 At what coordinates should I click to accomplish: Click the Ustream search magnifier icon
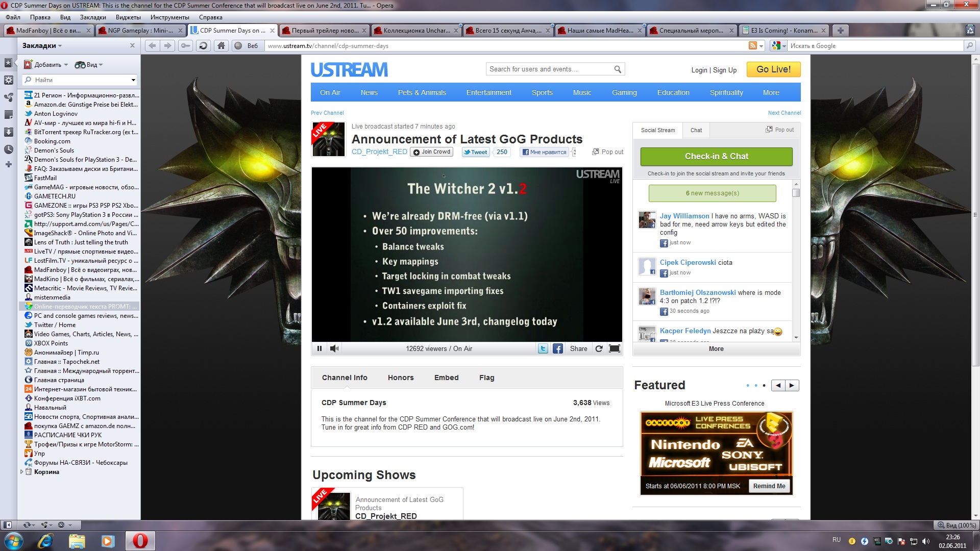(x=618, y=69)
